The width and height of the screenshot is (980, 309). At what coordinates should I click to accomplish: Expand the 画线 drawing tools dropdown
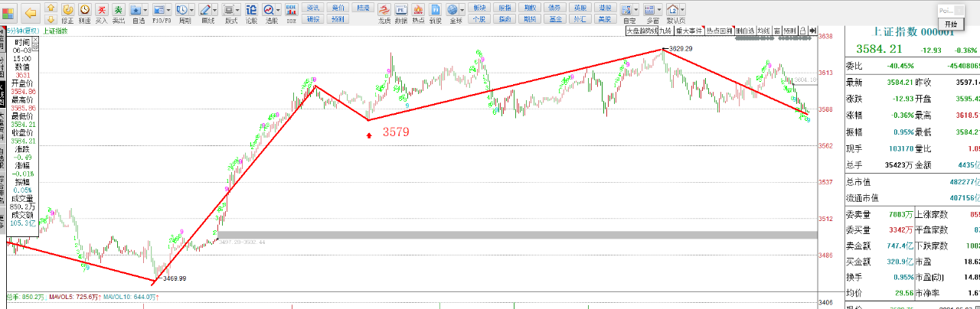click(x=216, y=11)
